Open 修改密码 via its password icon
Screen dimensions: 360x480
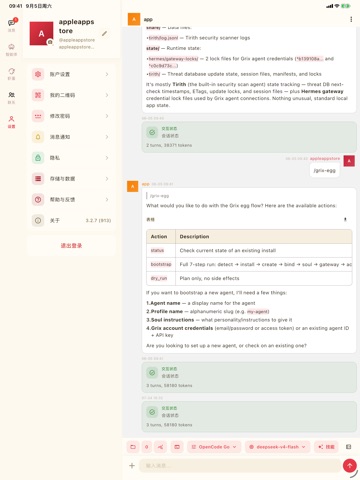(38, 116)
